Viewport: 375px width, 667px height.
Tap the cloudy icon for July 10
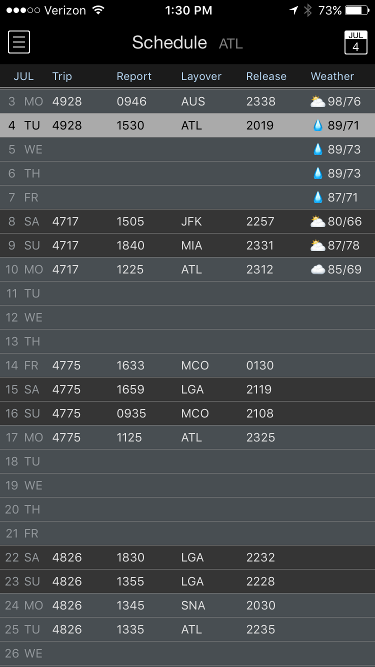click(x=318, y=269)
